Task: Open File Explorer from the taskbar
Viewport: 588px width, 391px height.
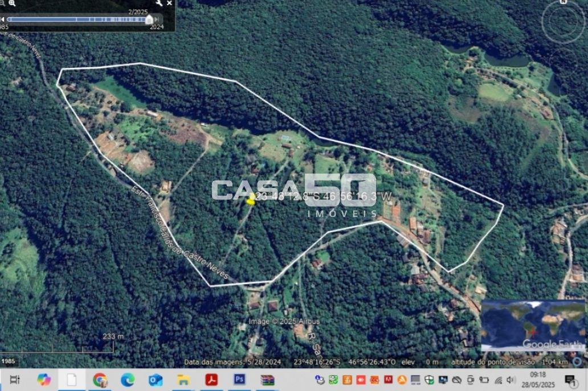Action: (x=183, y=380)
